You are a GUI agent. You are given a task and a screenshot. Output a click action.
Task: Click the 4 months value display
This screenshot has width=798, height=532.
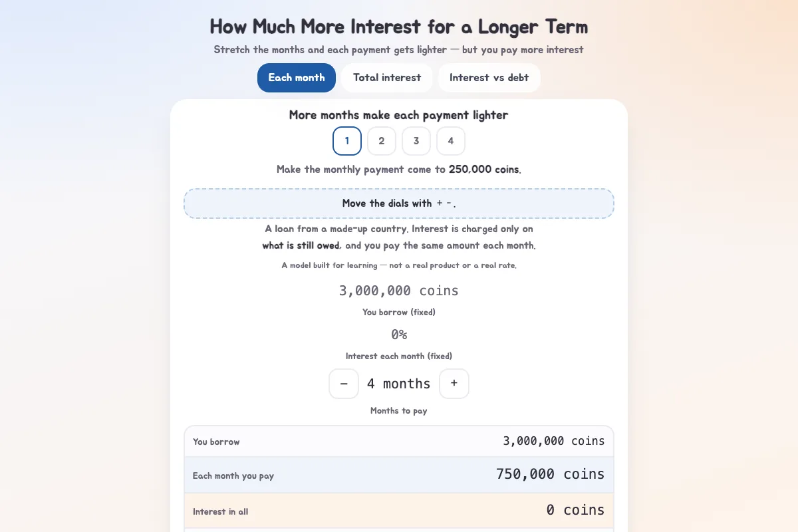pos(399,384)
